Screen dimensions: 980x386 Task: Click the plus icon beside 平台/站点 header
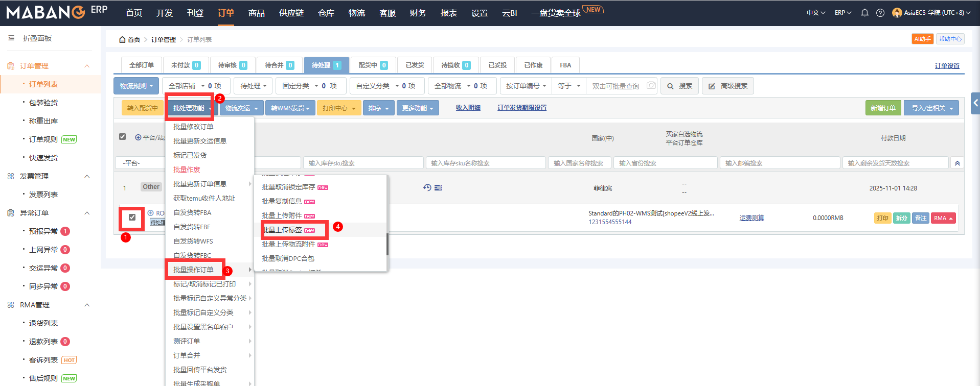click(x=138, y=137)
